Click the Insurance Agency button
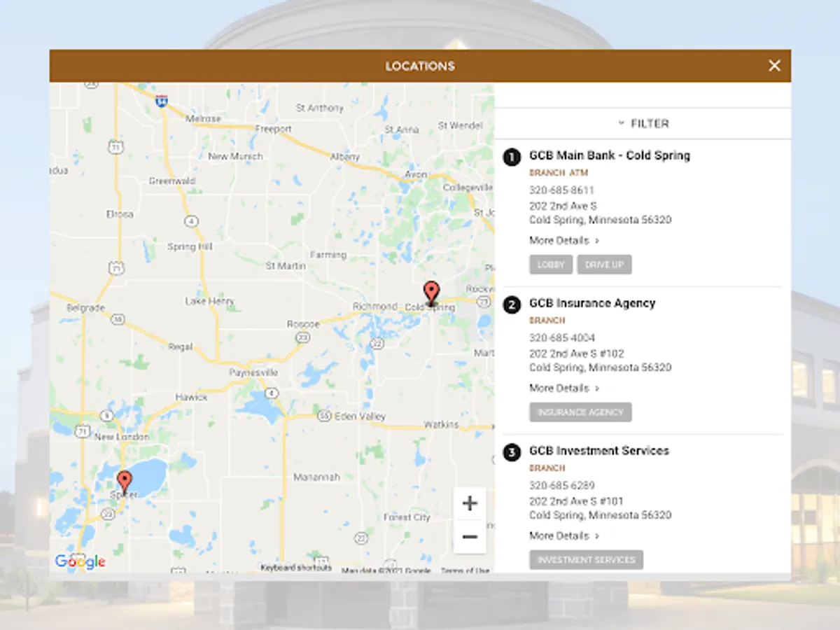Viewport: 840px width, 630px height. click(580, 412)
